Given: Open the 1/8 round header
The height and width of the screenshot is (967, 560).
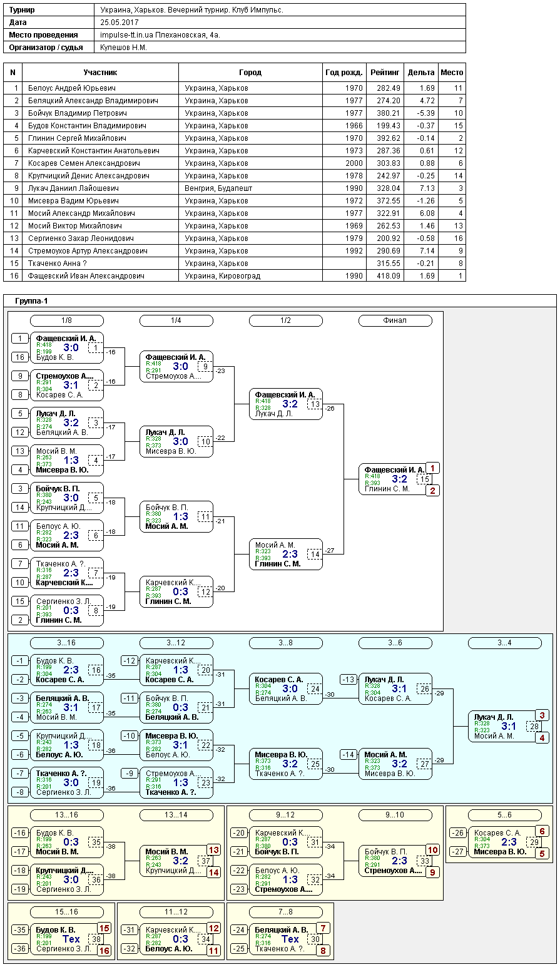Looking at the screenshot, I should pyautogui.click(x=67, y=320).
